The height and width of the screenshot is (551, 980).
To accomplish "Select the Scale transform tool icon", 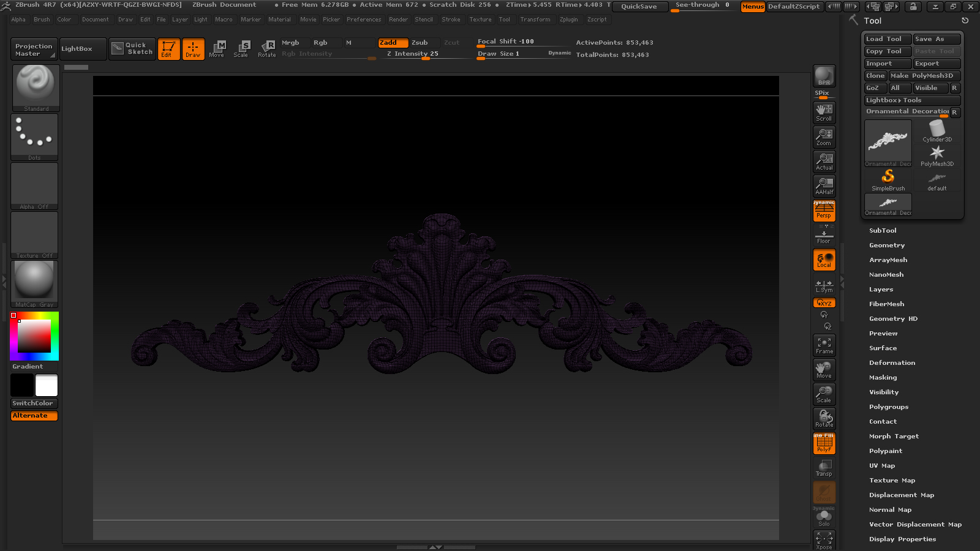I will [241, 48].
